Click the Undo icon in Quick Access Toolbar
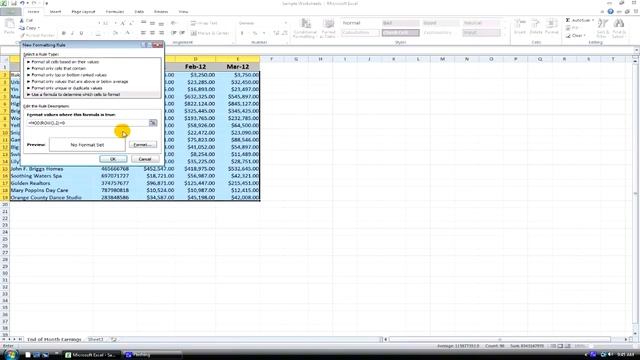This screenshot has width=640, height=360. pyautogui.click(x=22, y=3)
